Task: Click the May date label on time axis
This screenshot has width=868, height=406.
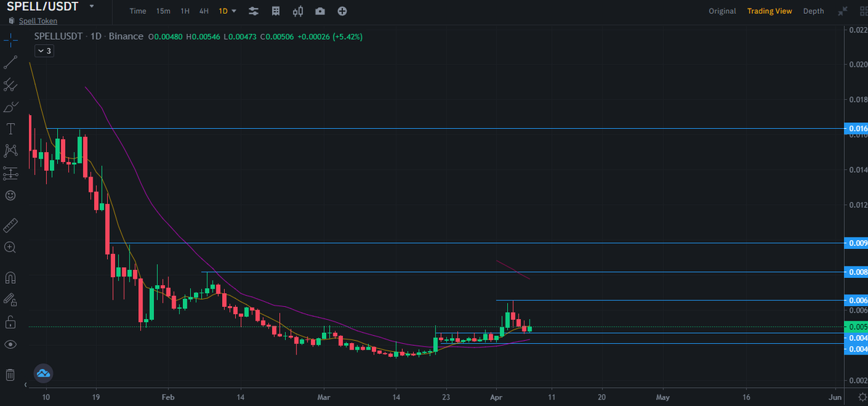Action: (x=663, y=397)
